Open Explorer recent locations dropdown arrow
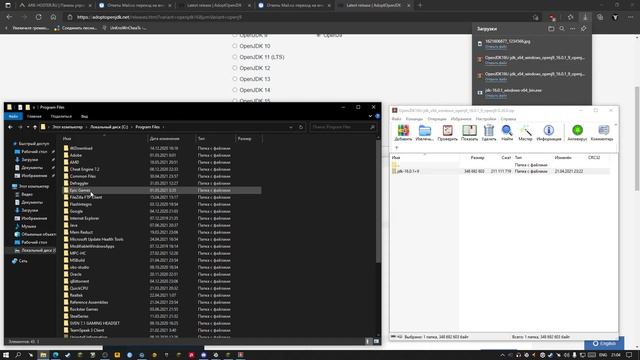Viewport: 640px width, 360px height. pyautogui.click(x=28, y=127)
